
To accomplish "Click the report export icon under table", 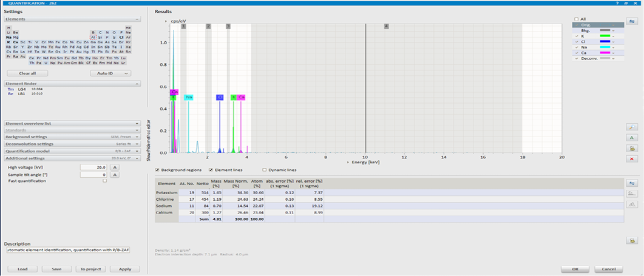I will click(631, 241).
